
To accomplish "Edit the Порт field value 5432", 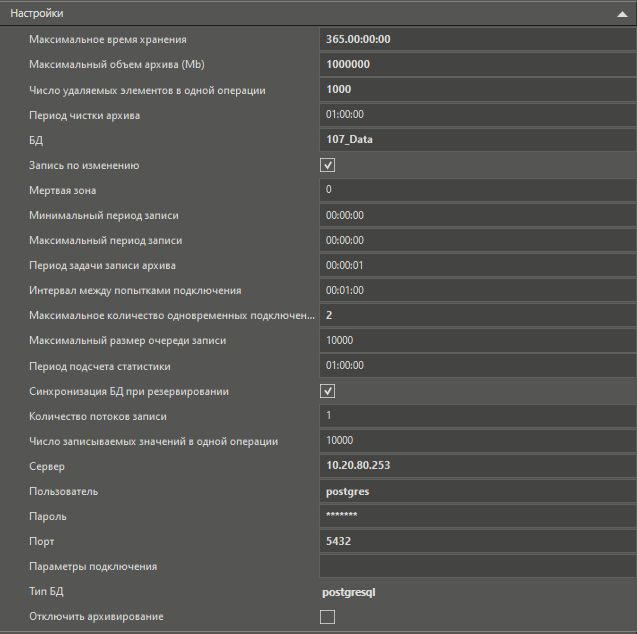I will (476, 541).
